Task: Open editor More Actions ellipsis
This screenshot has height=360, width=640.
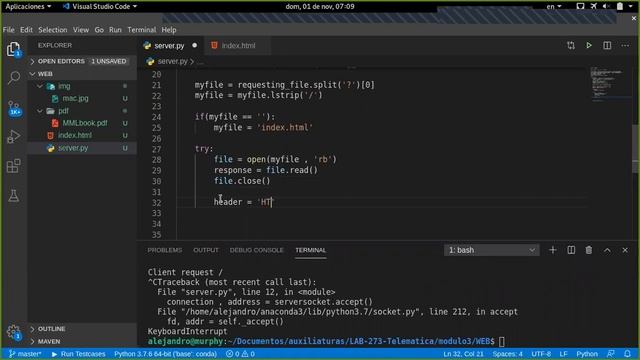Action: point(625,45)
